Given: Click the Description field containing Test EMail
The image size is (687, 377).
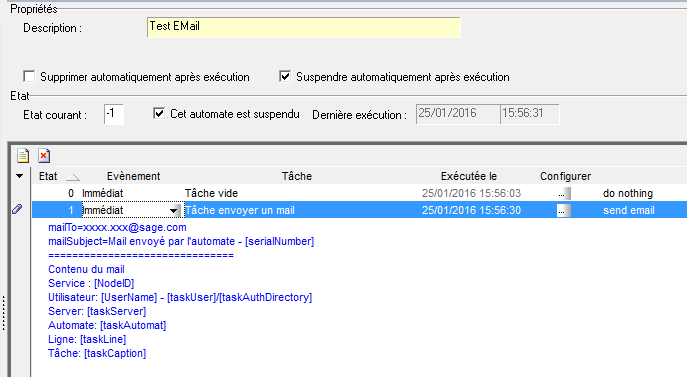Looking at the screenshot, I should coord(304,27).
